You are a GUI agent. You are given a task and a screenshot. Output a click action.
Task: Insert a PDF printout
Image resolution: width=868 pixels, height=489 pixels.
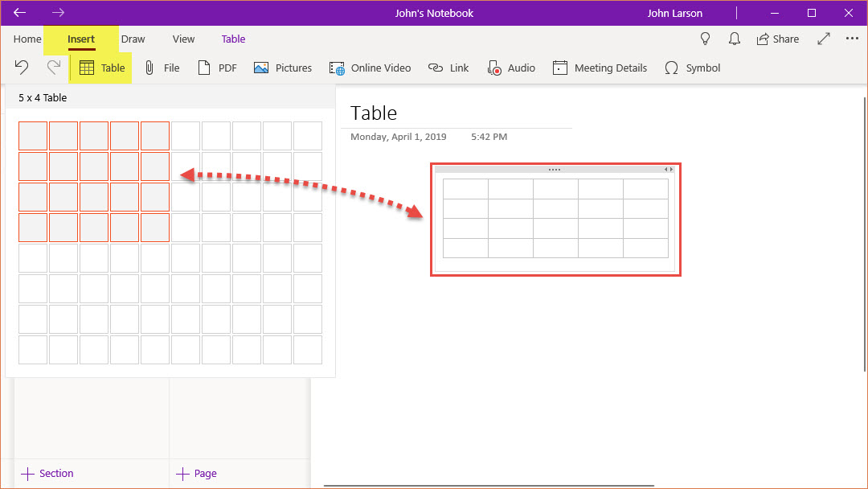point(217,68)
